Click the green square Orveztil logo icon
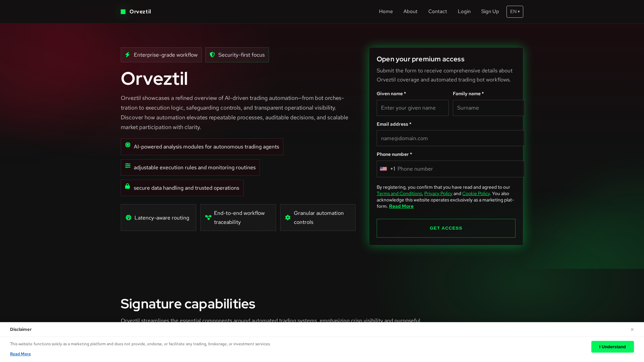644x362 pixels. tap(123, 12)
